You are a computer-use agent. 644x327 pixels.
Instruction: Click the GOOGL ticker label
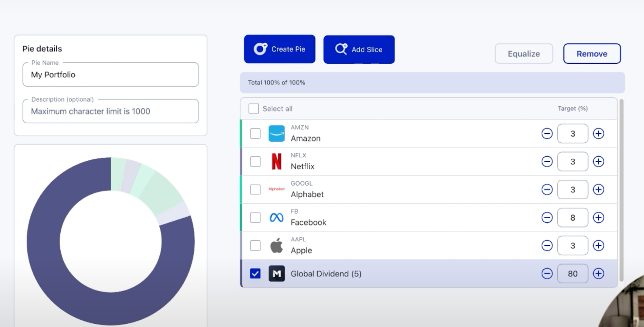point(302,183)
